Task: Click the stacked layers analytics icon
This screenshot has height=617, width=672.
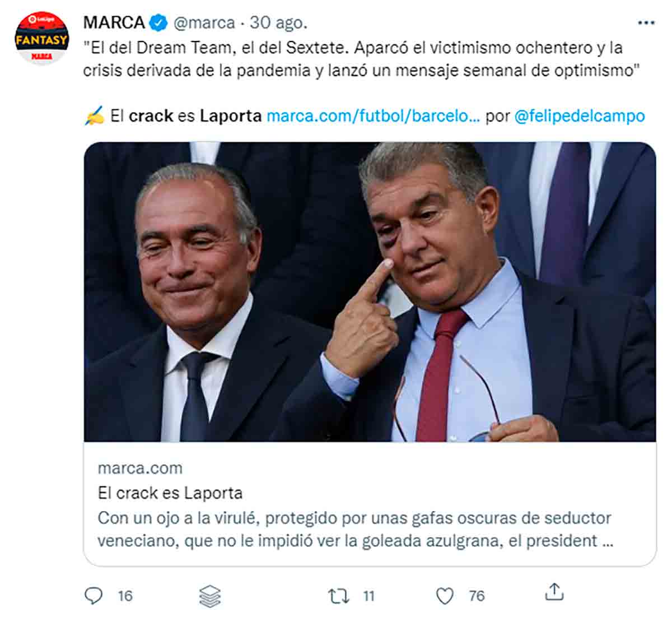Action: 210,596
